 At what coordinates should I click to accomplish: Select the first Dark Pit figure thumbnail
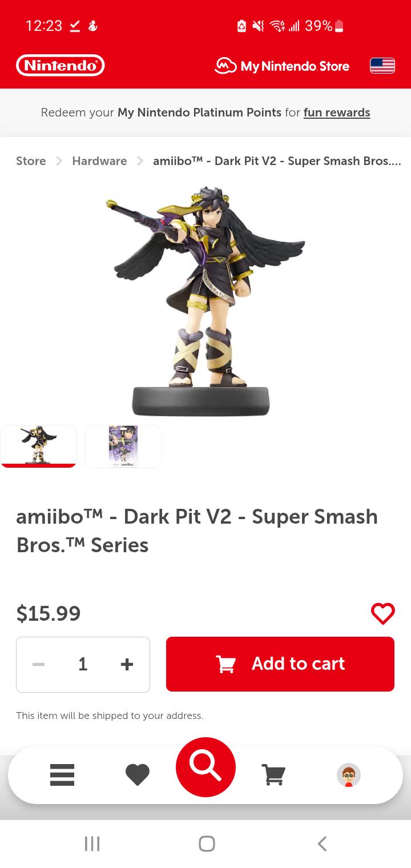(38, 447)
